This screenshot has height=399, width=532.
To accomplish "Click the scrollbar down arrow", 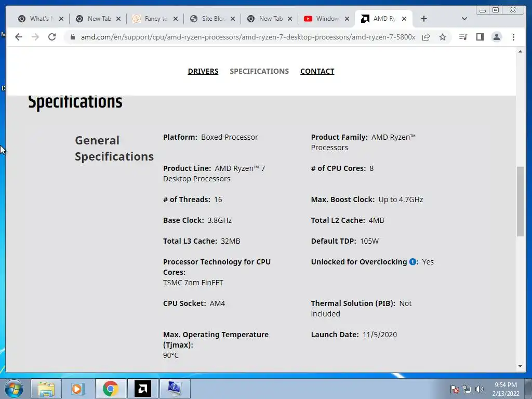I will [520, 366].
